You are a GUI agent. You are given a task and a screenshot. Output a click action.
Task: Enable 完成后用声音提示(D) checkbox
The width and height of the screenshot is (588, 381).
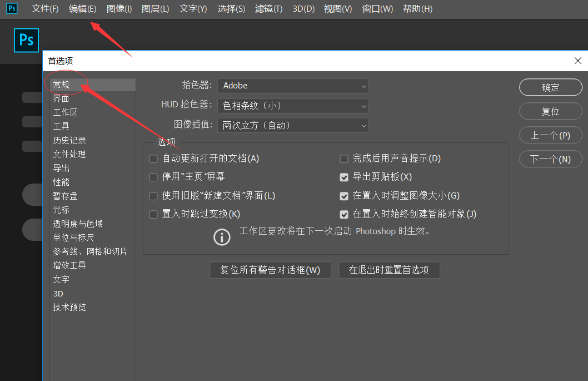[344, 159]
